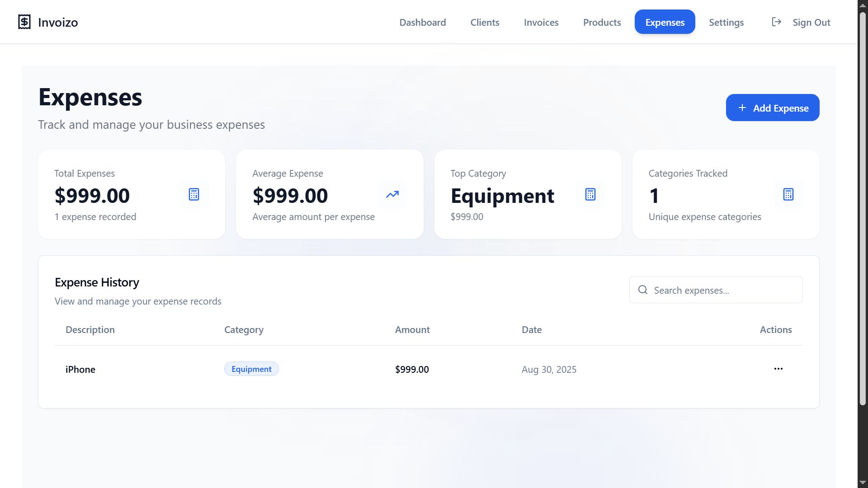Screen dimensions: 868x488
Task: Click calculator icon in Categories Tracked card
Action: tap(788, 194)
